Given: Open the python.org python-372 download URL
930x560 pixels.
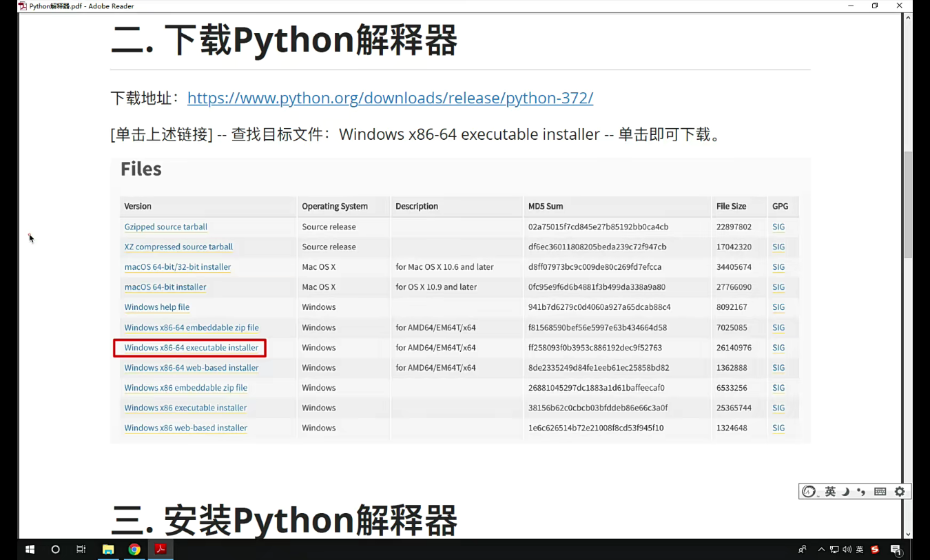Looking at the screenshot, I should 390,98.
